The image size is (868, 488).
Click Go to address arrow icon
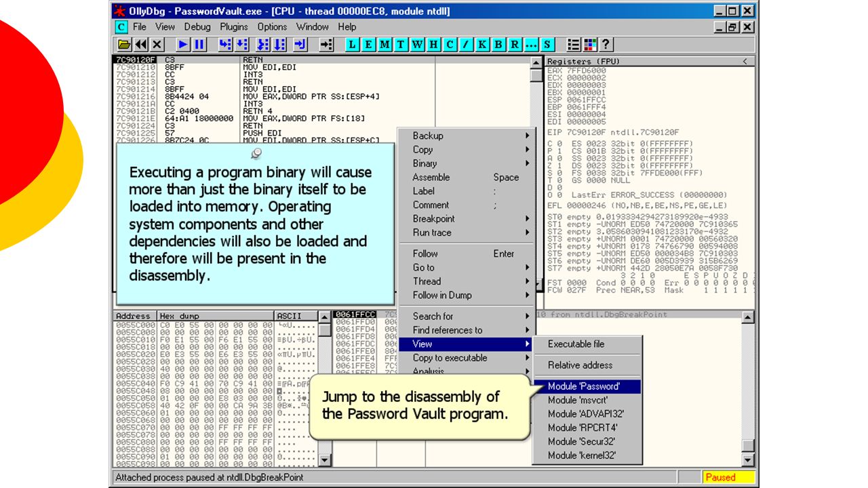click(x=326, y=44)
